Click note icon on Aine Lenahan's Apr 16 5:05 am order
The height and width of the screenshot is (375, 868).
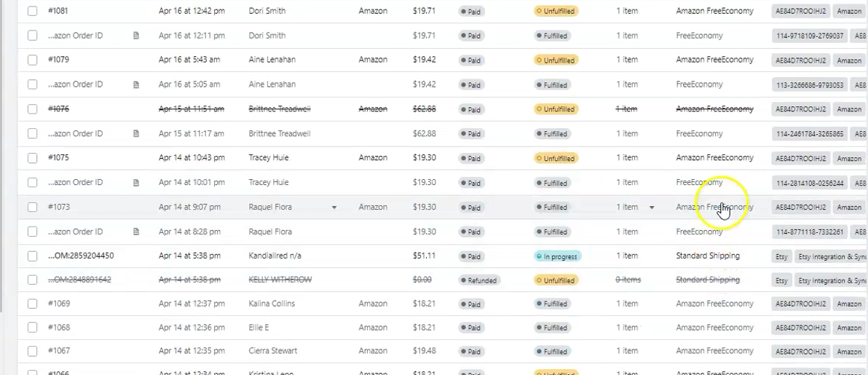(136, 84)
